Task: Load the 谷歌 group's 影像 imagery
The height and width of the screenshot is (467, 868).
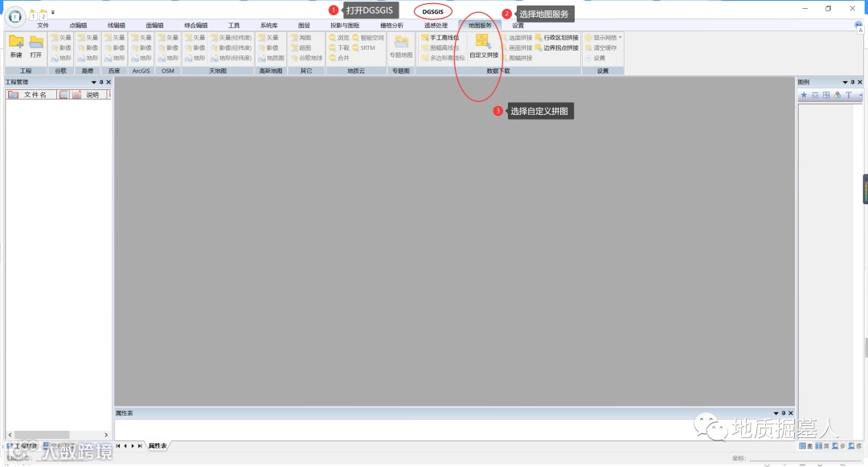Action: (61, 47)
